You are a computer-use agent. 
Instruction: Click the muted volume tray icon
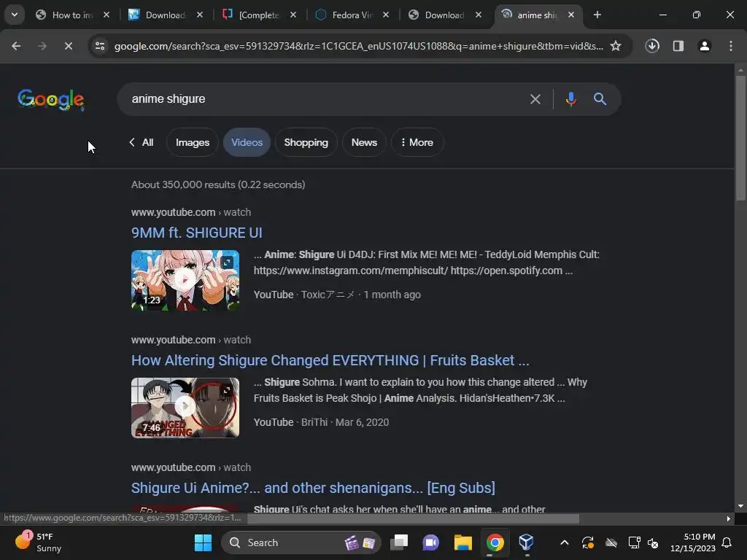click(x=653, y=542)
